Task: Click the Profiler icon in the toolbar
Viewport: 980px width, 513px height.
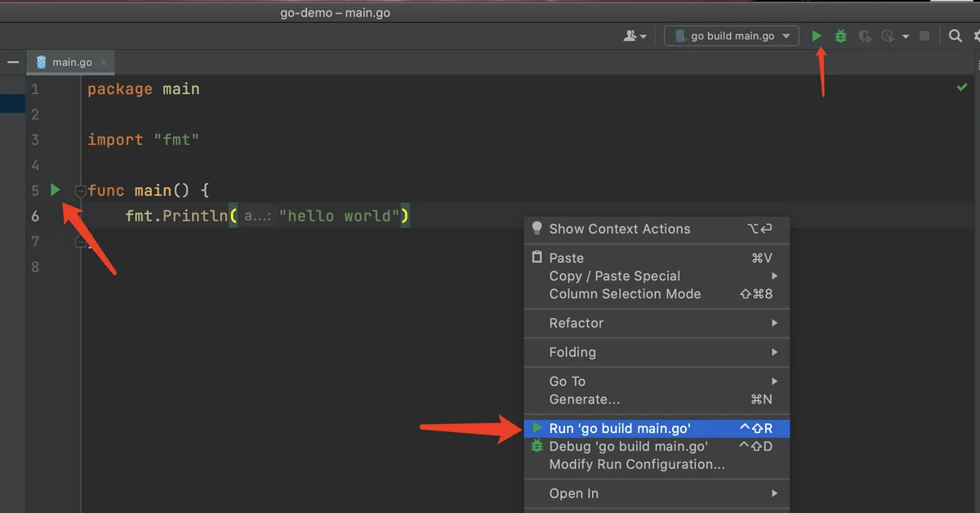Action: 888,36
